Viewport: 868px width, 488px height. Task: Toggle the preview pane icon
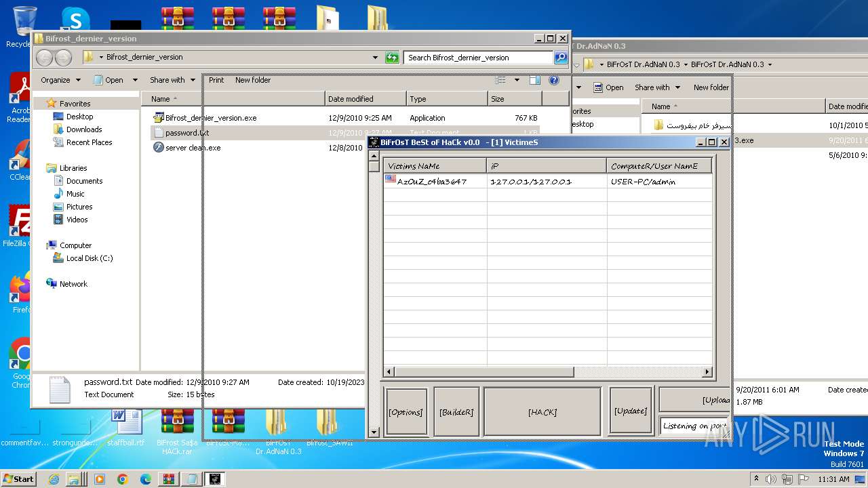535,80
